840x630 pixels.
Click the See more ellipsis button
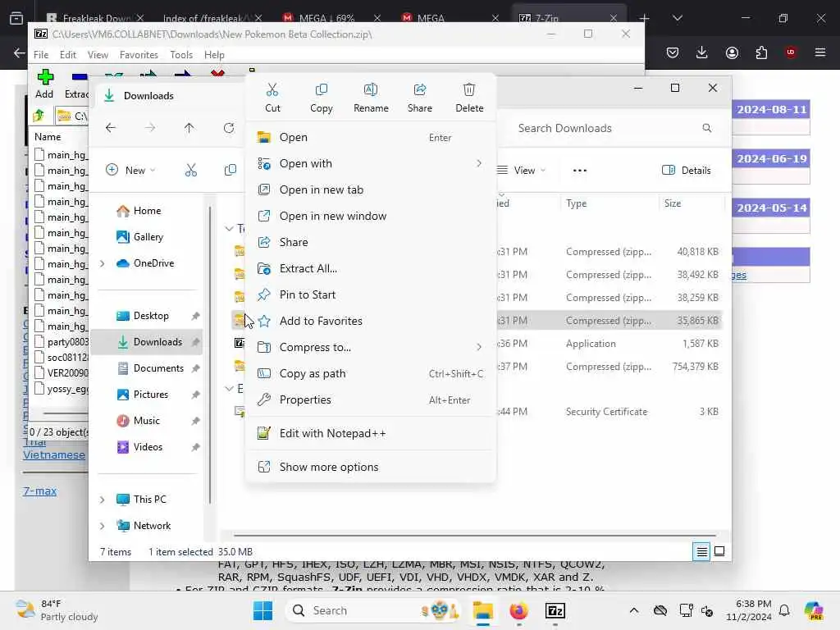[x=580, y=171]
